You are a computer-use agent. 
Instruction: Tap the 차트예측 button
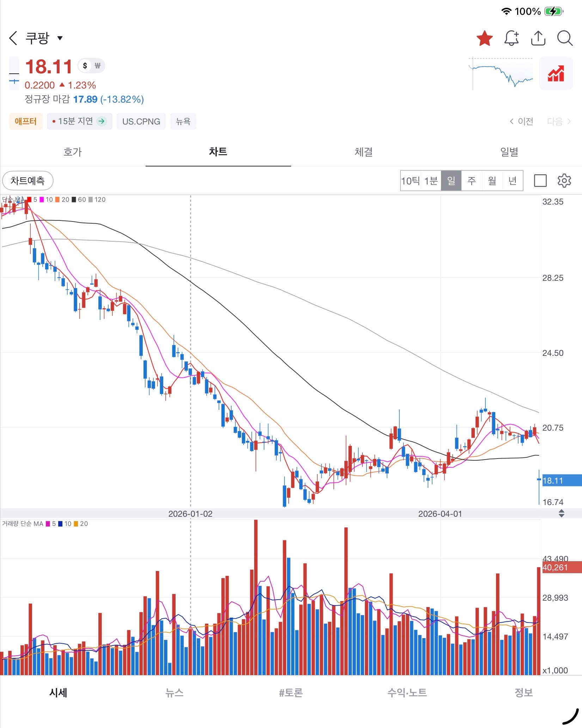pyautogui.click(x=28, y=181)
